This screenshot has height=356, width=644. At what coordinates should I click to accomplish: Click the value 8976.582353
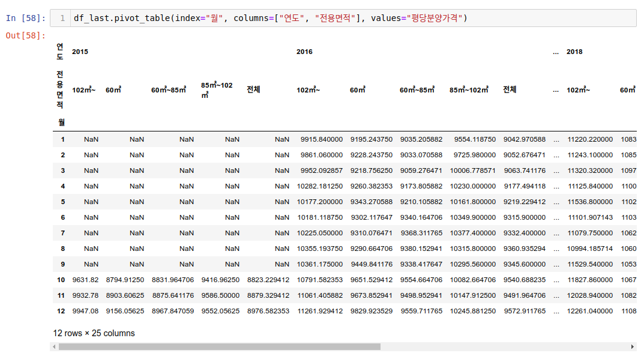click(268, 311)
